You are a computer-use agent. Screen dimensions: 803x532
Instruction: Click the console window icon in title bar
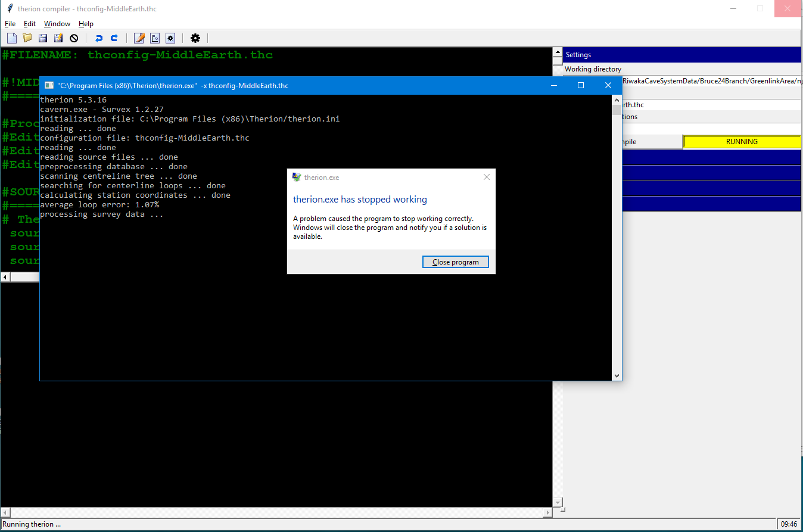coord(49,86)
